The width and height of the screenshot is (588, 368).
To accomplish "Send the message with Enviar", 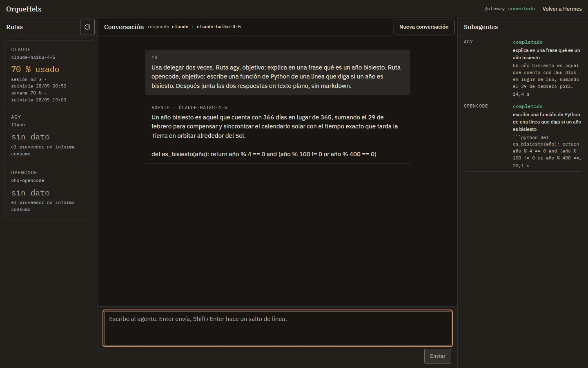I will pyautogui.click(x=438, y=356).
